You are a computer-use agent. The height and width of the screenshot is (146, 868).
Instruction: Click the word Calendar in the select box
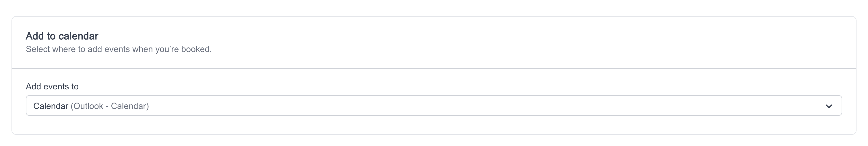click(51, 106)
